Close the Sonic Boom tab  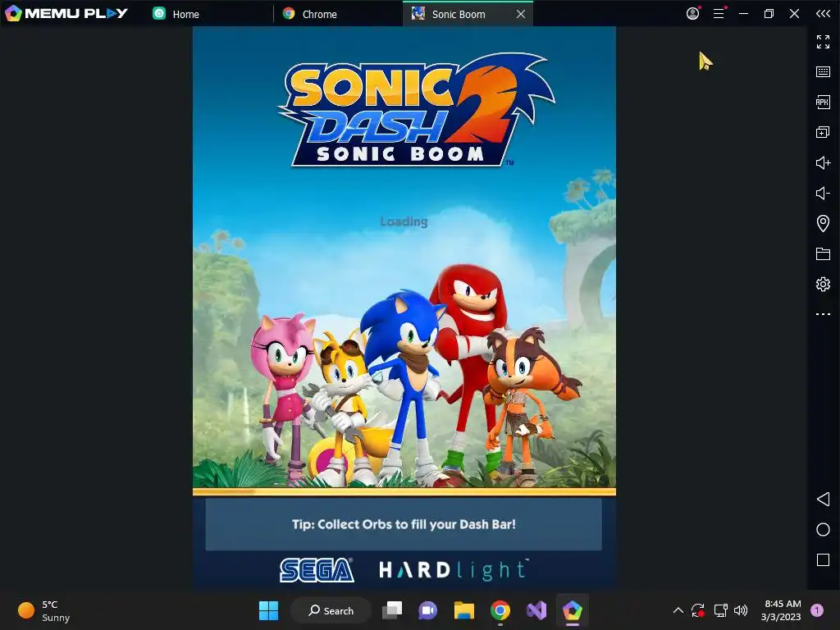tap(521, 15)
